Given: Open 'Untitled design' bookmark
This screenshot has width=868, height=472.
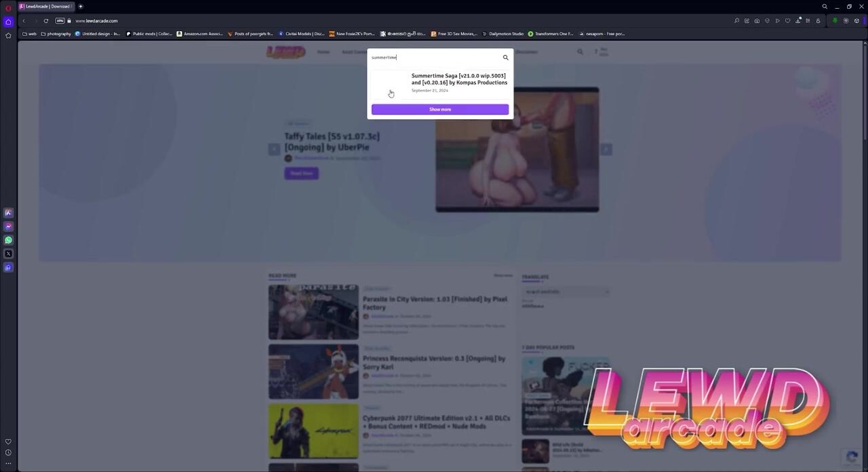Looking at the screenshot, I should (98, 34).
